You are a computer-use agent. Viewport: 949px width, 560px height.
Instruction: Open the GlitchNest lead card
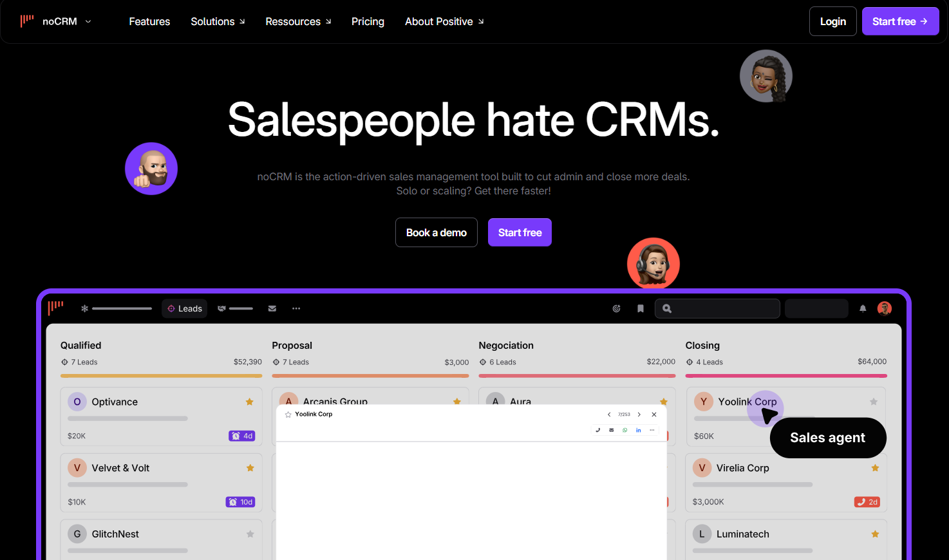(161, 539)
